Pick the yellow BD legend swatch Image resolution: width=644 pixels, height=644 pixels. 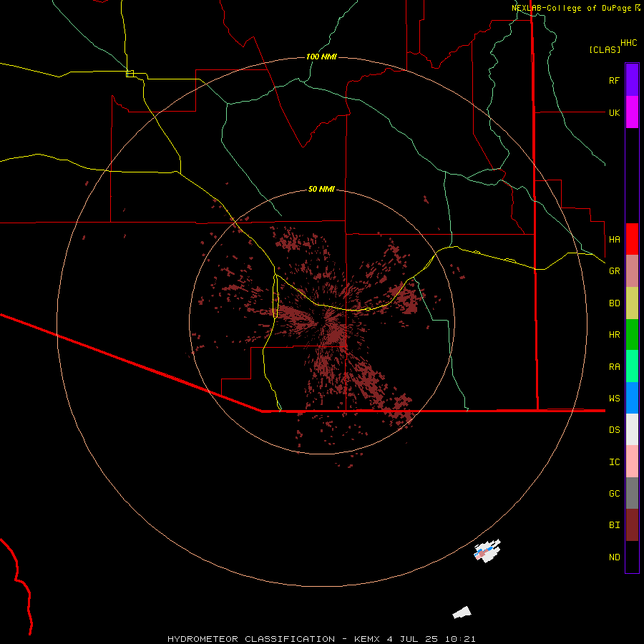click(x=632, y=303)
